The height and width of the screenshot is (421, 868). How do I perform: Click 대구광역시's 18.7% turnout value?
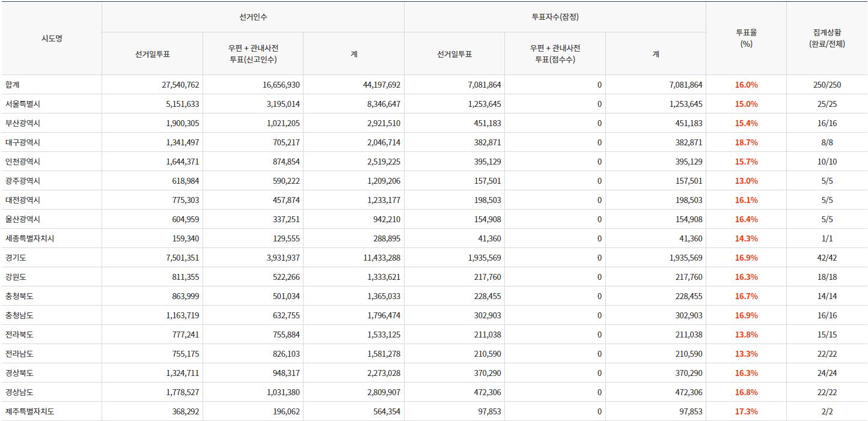click(746, 142)
